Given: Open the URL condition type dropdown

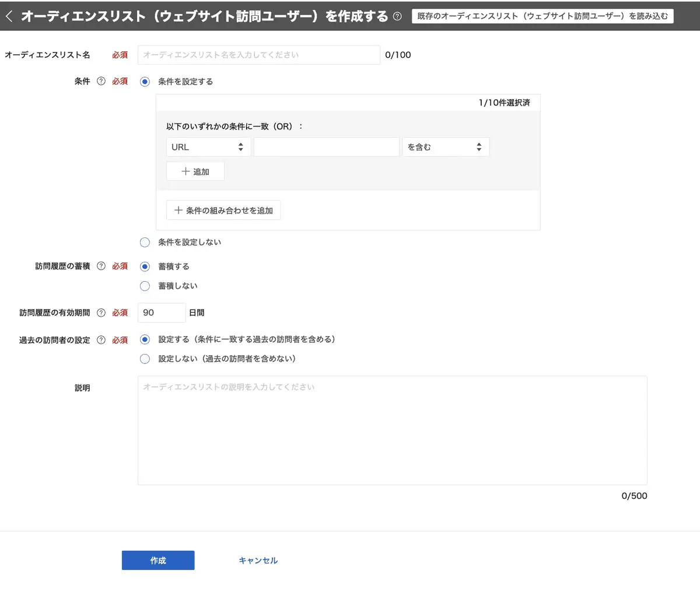Looking at the screenshot, I should [x=208, y=146].
